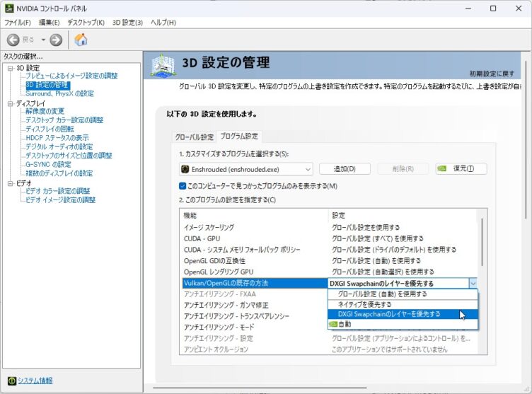Click the right panel vertical scrollbar

click(526, 140)
